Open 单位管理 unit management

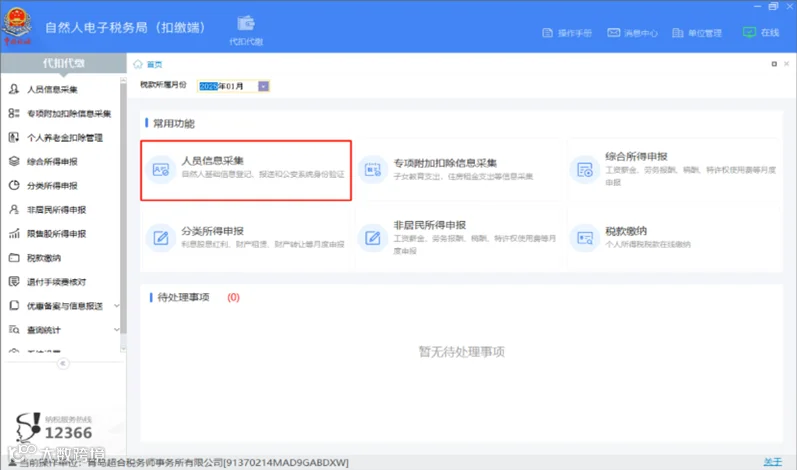[697, 33]
